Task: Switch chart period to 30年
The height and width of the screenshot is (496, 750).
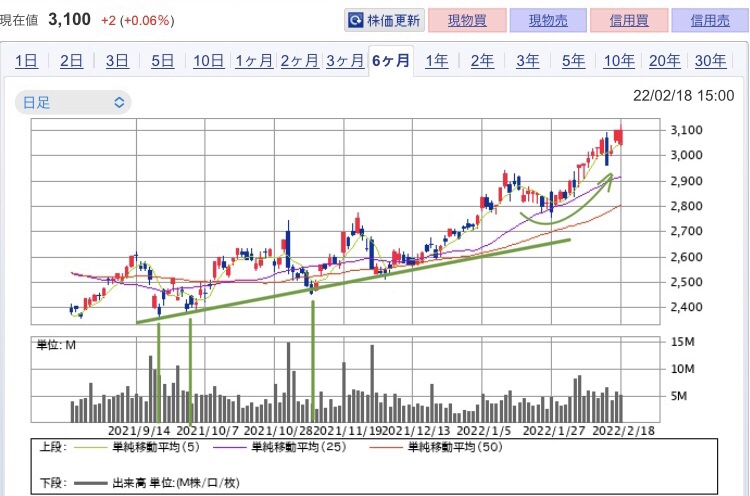Action: click(710, 61)
